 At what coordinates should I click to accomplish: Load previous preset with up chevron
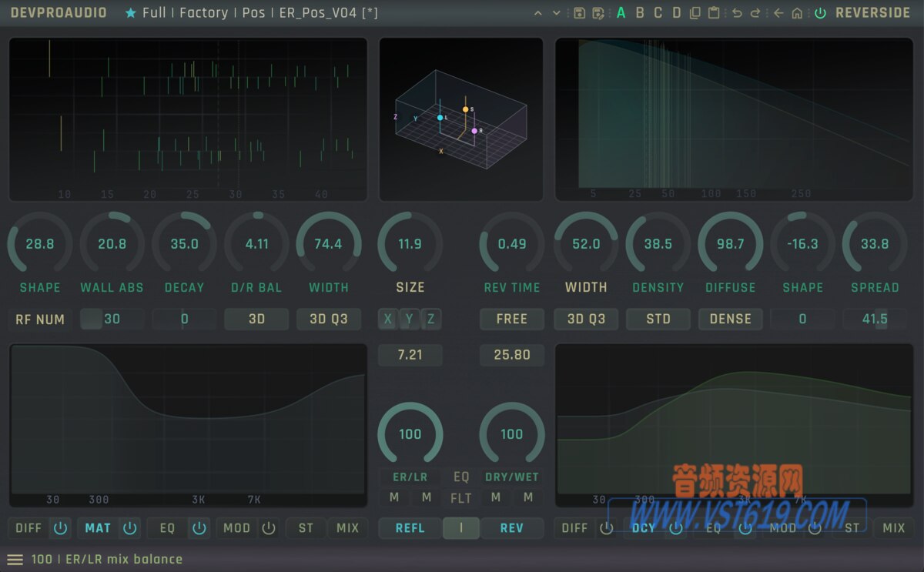[x=537, y=13]
